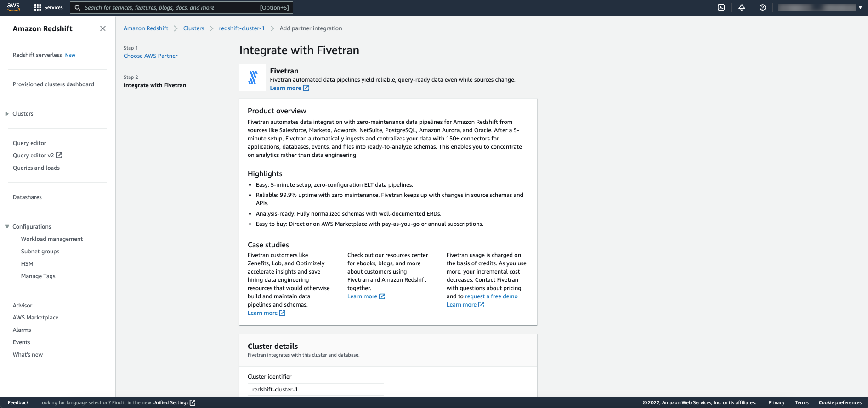
Task: Open Privacy footer link
Action: point(776,402)
